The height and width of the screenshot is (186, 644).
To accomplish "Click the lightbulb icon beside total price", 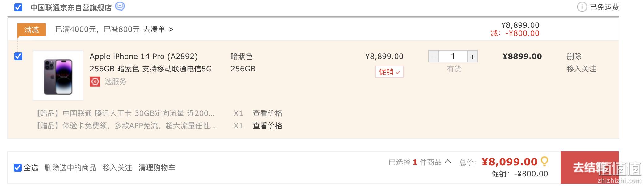I will point(544,161).
